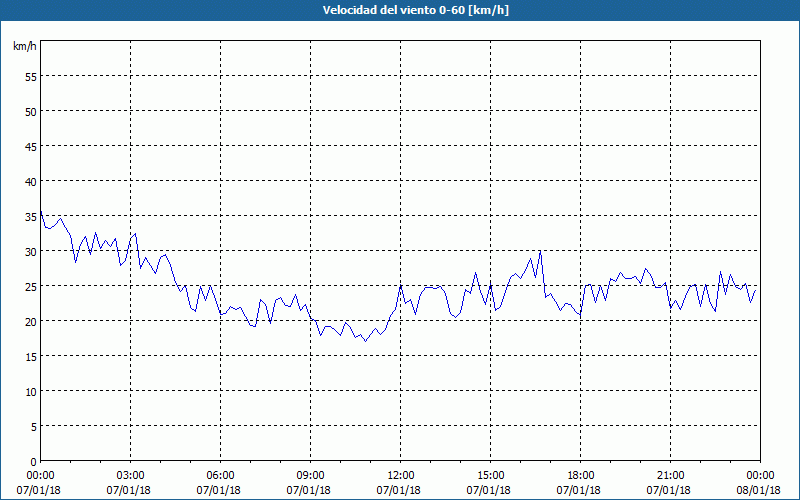
Task: Select the 09:00 07/01/18 time label
Action: tap(309, 483)
